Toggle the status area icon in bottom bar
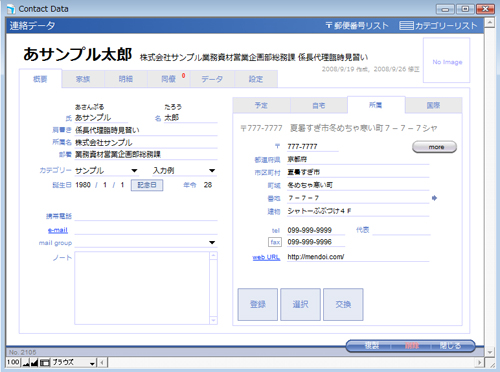This screenshot has height=372, width=500. (x=45, y=362)
